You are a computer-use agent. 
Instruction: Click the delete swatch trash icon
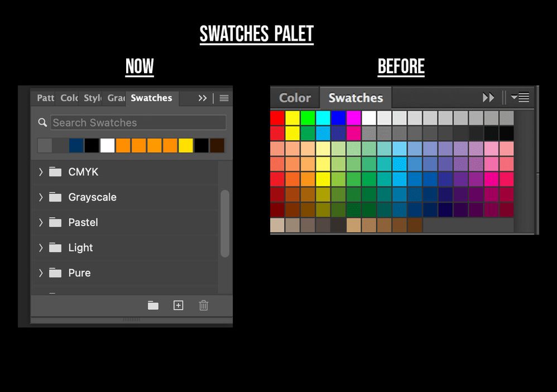coord(204,305)
